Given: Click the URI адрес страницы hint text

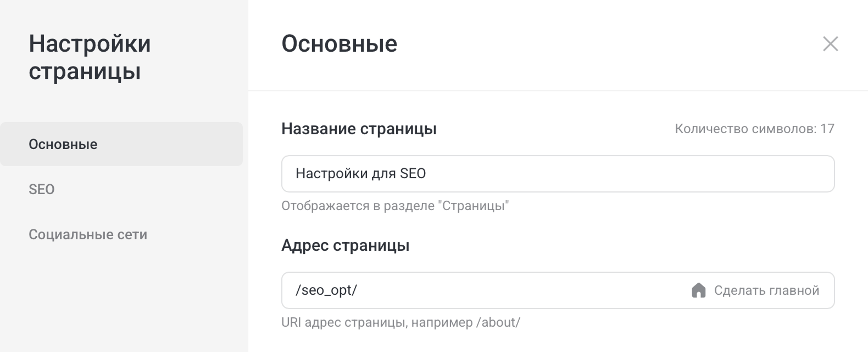Looking at the screenshot, I should (x=400, y=323).
